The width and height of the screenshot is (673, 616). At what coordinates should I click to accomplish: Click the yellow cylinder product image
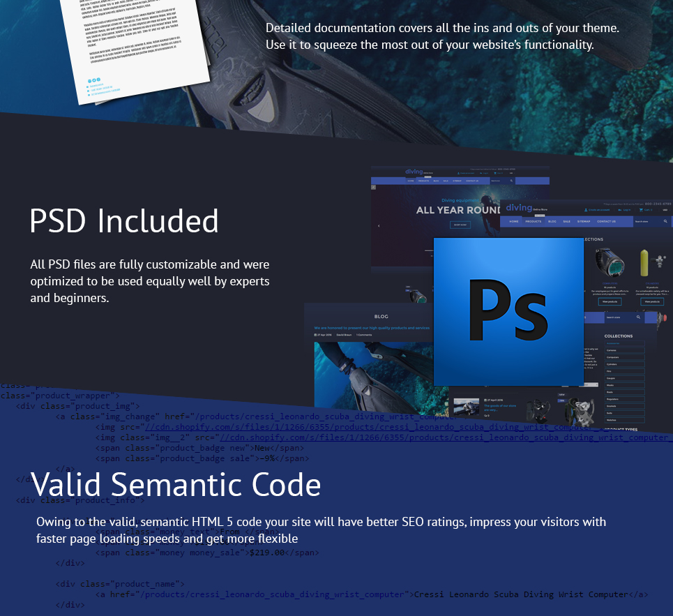click(x=644, y=263)
